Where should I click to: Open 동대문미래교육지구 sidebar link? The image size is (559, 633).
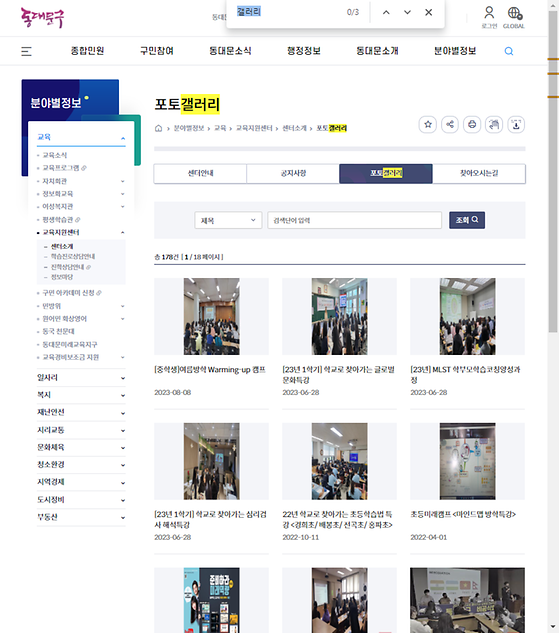[x=70, y=344]
